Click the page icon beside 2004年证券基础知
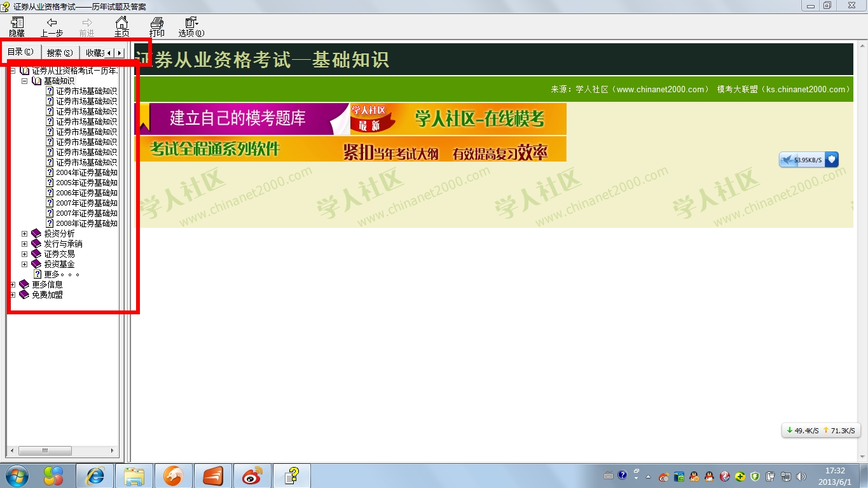 50,172
